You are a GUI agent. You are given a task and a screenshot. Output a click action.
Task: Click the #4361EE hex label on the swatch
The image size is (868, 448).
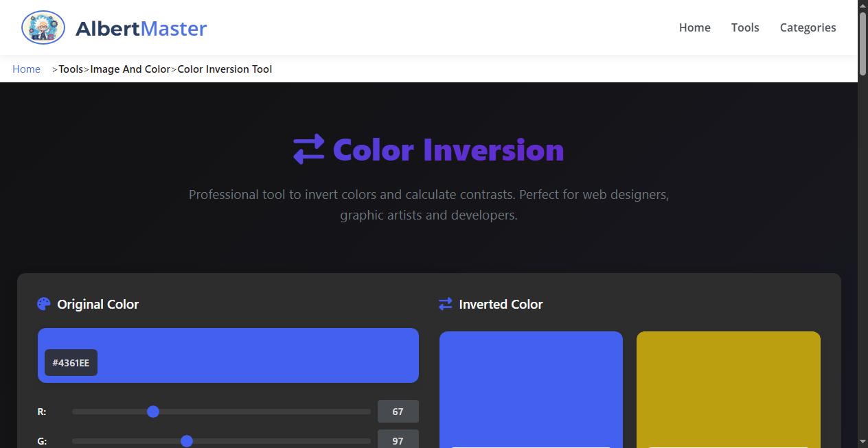pos(71,362)
